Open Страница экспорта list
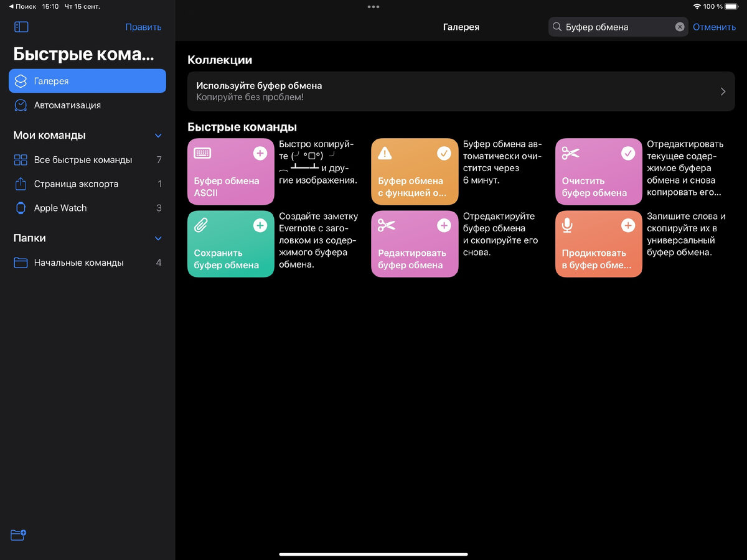The width and height of the screenshot is (747, 560). 87,184
